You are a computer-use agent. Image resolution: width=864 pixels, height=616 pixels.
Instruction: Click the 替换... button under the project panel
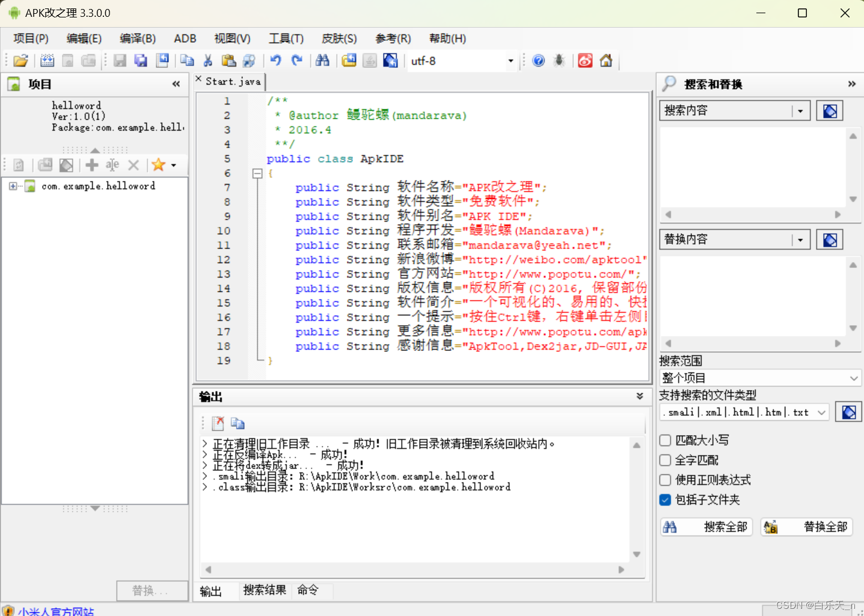pos(152,590)
